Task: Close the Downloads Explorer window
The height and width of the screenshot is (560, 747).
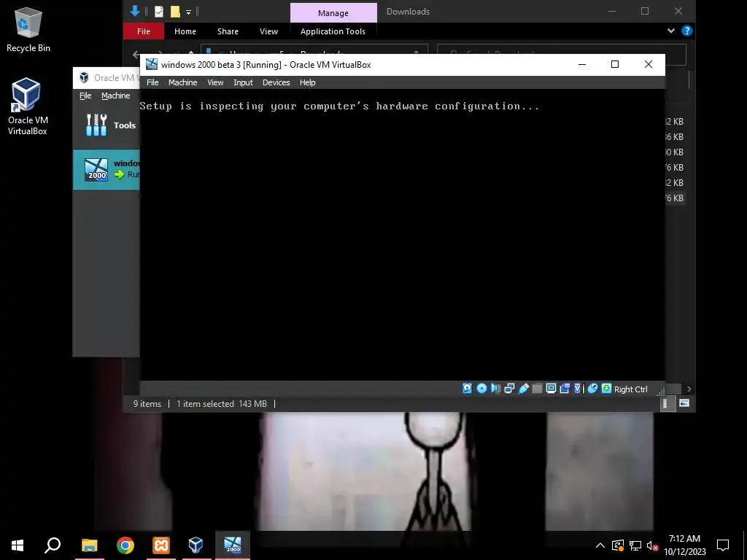Action: [678, 11]
